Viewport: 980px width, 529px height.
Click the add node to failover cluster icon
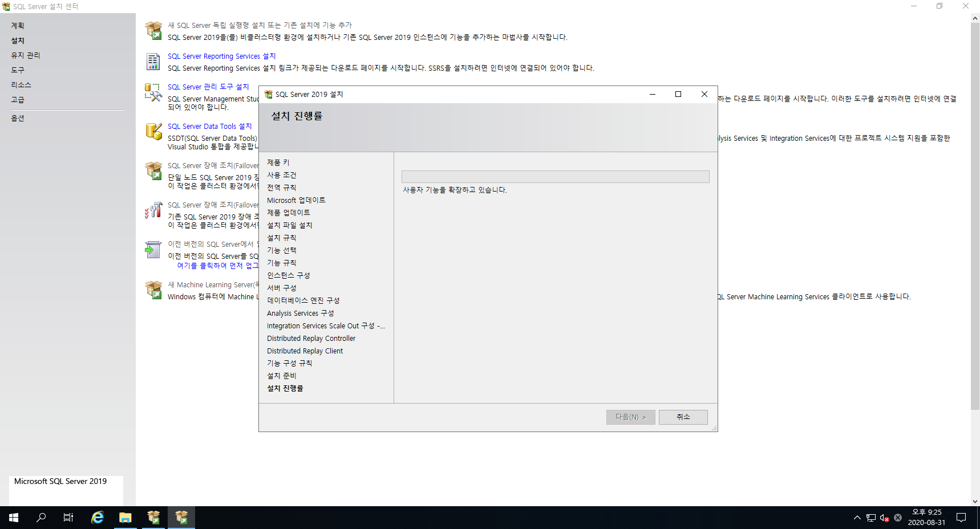[153, 210]
